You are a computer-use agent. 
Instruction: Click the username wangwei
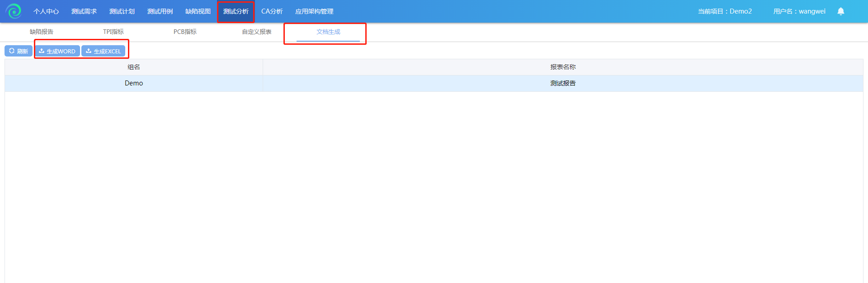tap(799, 11)
